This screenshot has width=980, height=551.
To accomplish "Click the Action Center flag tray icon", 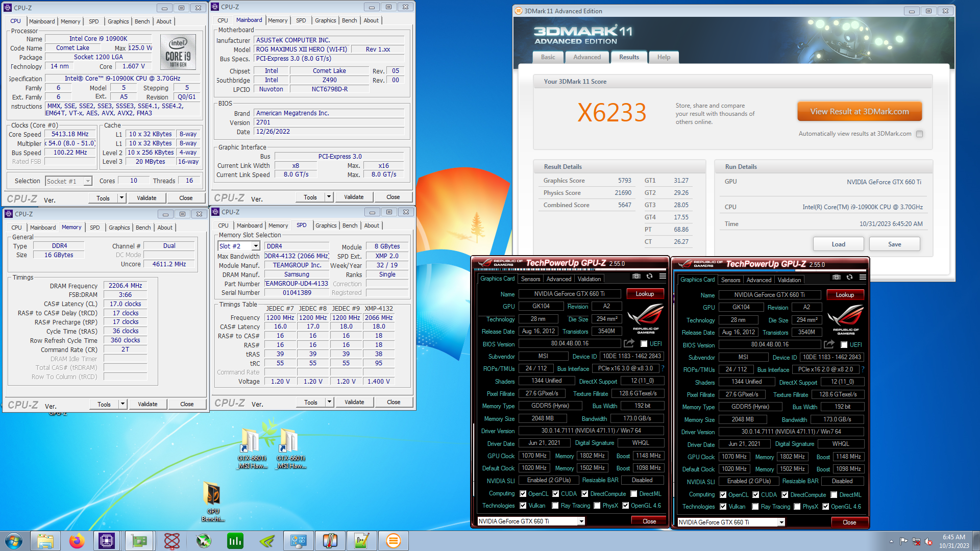I will coord(903,541).
